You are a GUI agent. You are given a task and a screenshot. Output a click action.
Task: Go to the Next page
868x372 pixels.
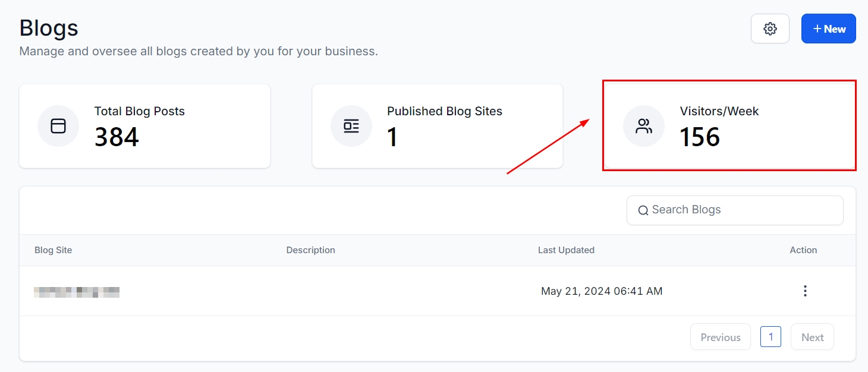(x=812, y=337)
